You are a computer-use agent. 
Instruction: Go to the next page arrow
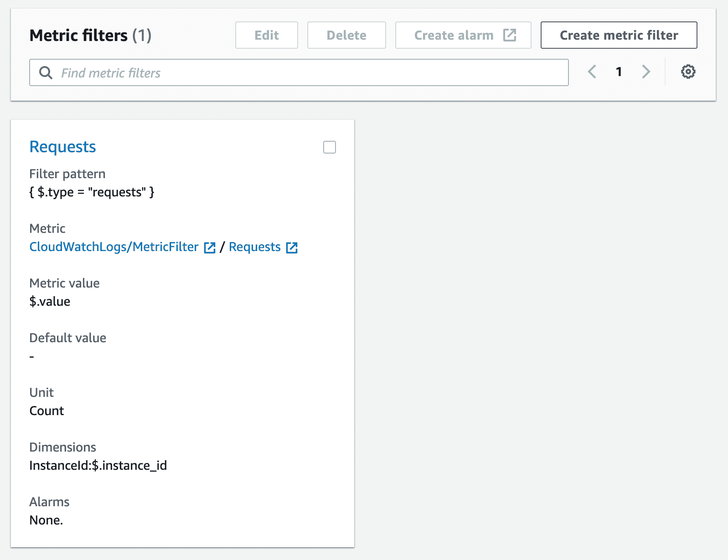coord(646,72)
